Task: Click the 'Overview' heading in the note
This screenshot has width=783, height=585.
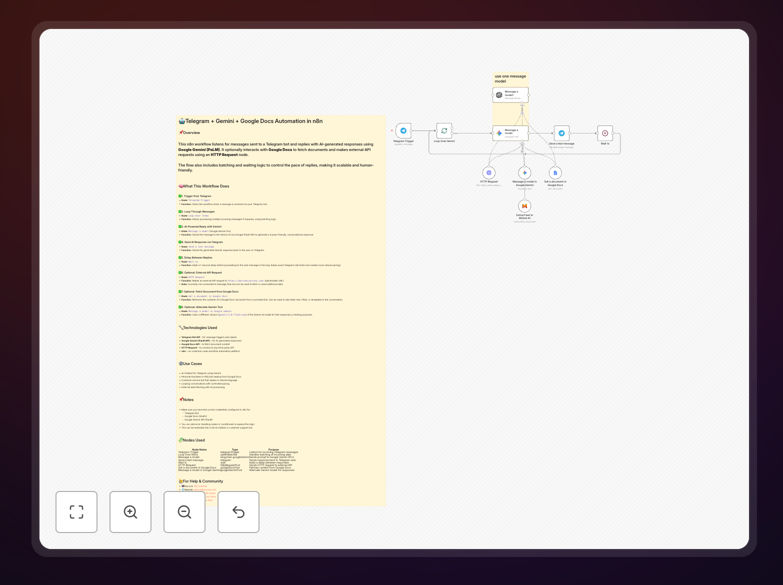Action: (x=190, y=133)
